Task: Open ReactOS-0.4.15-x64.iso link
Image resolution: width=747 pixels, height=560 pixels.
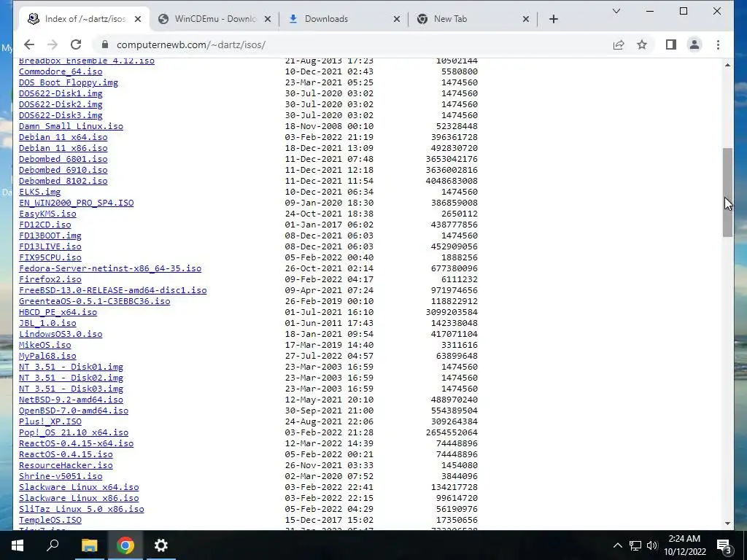Action: 76,444
